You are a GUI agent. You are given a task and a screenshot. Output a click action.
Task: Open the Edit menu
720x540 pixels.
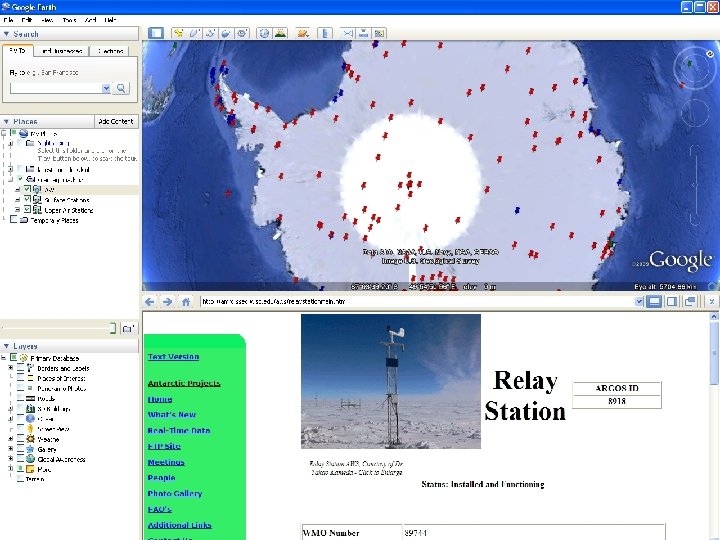tap(27, 20)
